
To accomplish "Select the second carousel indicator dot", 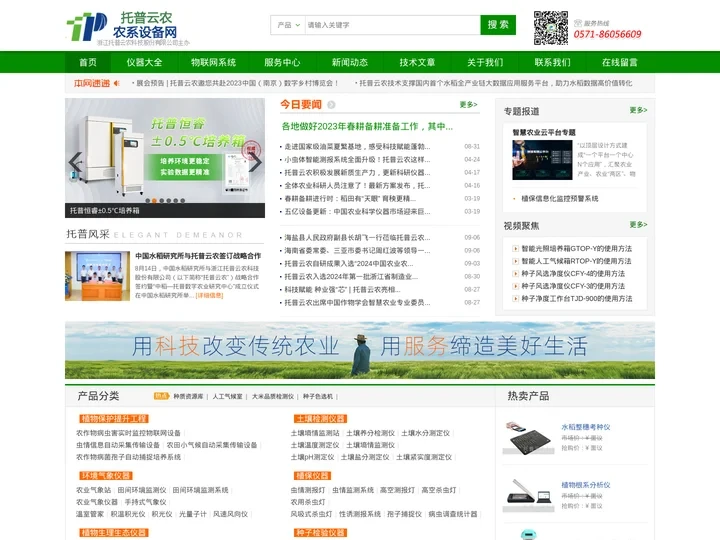I will pyautogui.click(x=155, y=201).
